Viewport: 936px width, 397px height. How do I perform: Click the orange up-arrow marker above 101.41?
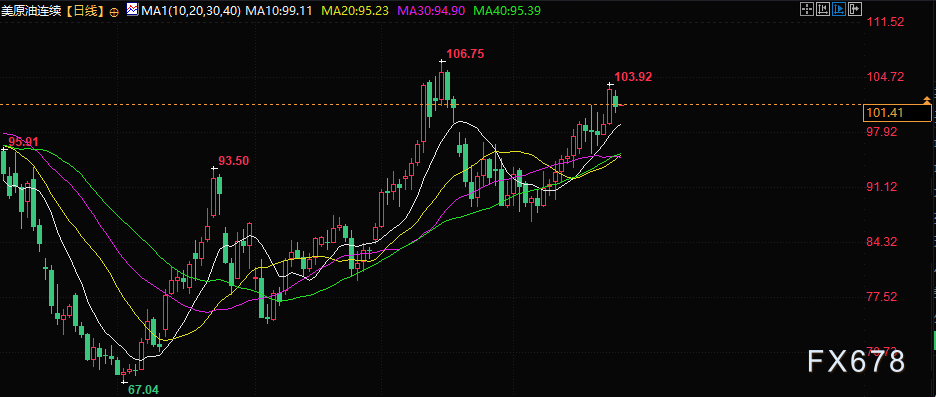click(x=926, y=99)
